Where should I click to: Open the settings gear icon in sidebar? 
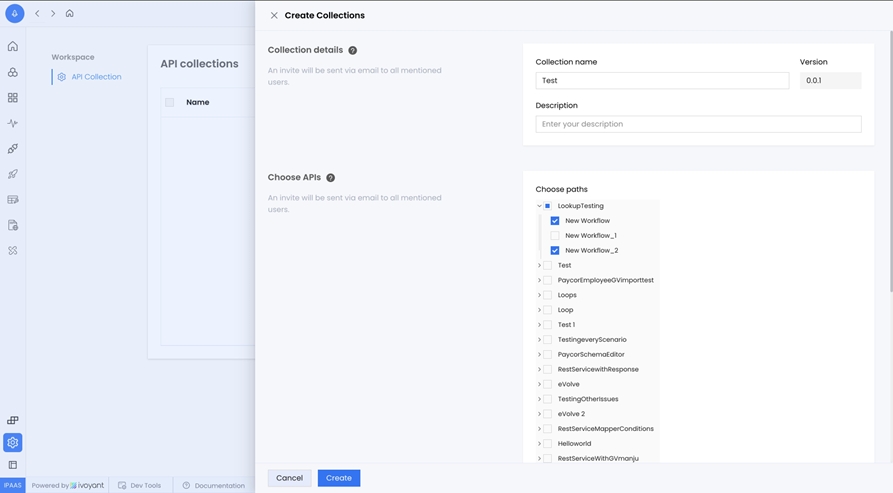[13, 442]
